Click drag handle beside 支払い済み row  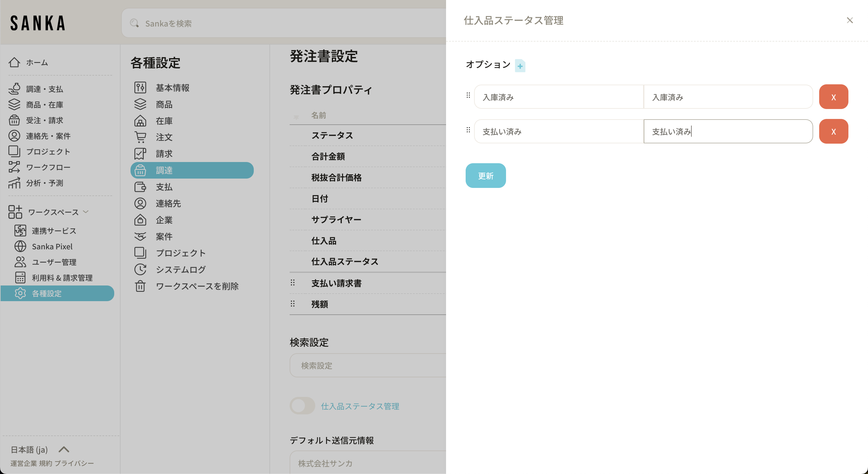[468, 130]
